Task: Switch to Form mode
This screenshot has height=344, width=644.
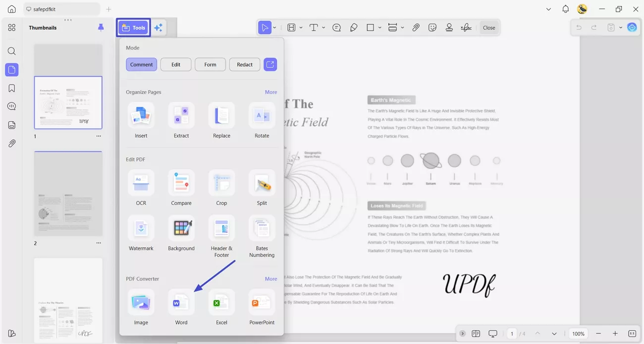Action: [210, 64]
